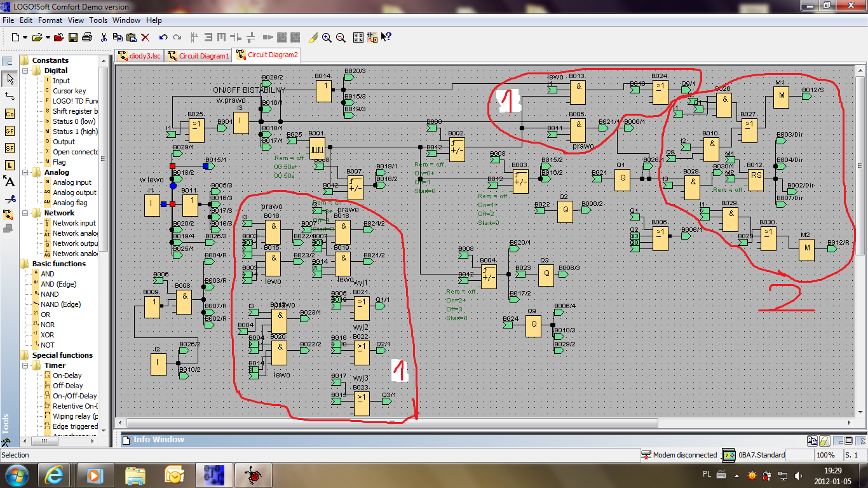The image size is (868, 488).
Task: Click the volume speaker tray icon
Action: click(797, 475)
